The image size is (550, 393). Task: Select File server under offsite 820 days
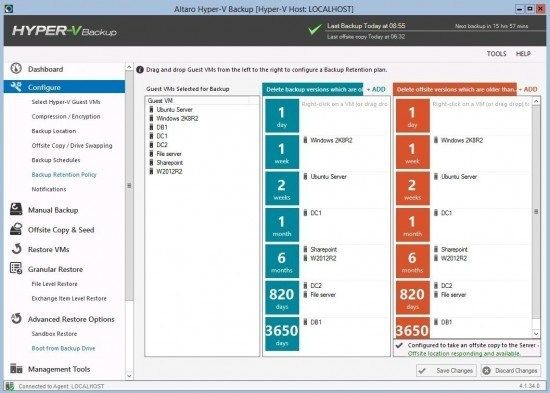454,295
